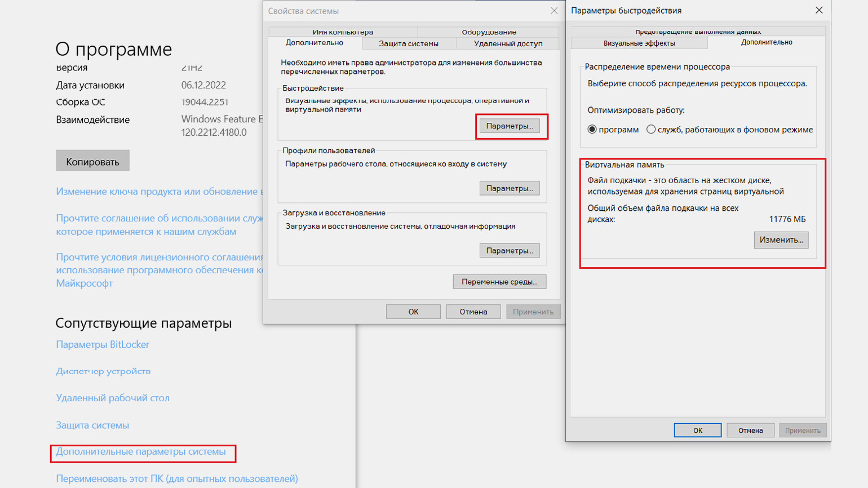Click the Копировать button
The image size is (868, 488).
pos(92,161)
